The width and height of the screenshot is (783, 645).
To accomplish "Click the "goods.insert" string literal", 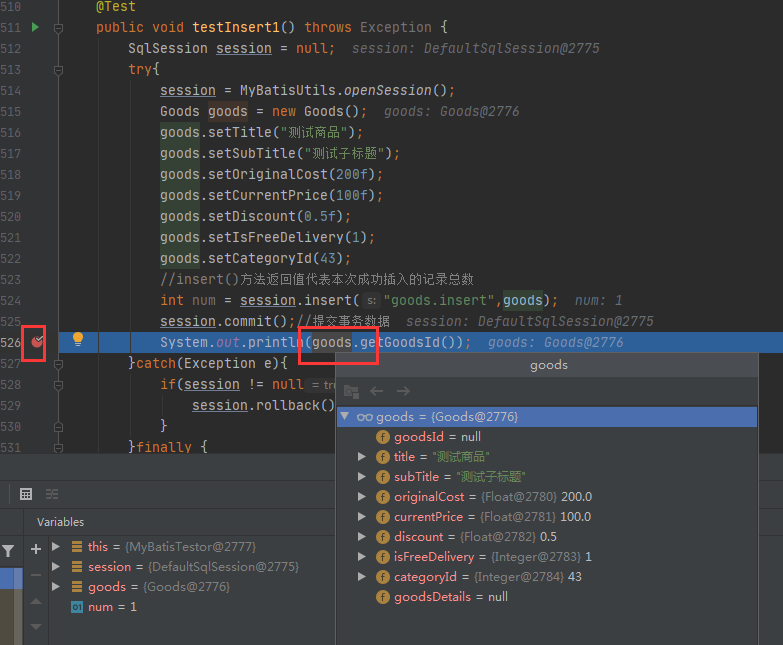I will click(x=439, y=300).
